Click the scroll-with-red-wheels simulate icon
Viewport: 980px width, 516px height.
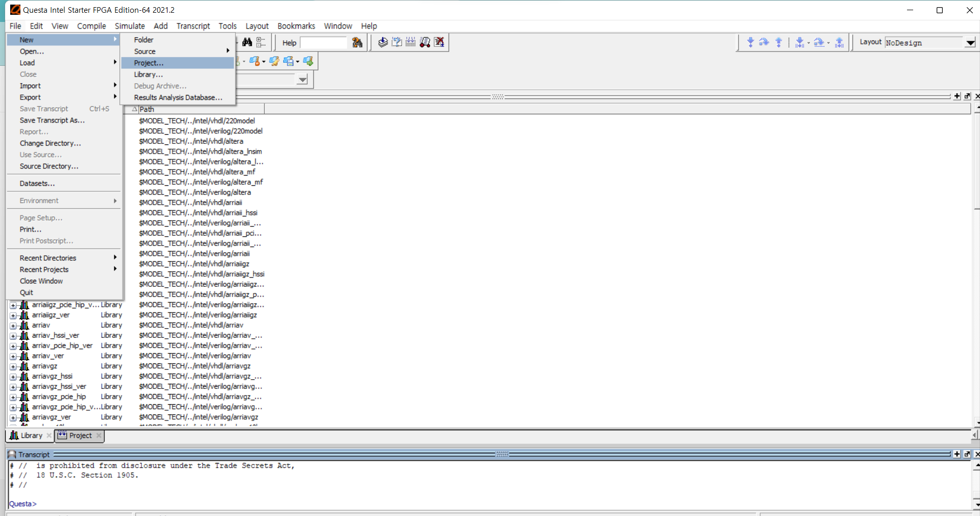point(425,42)
